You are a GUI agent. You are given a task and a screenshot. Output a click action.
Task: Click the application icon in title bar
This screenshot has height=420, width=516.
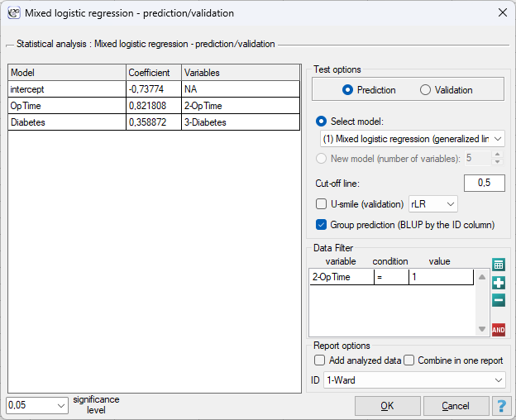14,13
